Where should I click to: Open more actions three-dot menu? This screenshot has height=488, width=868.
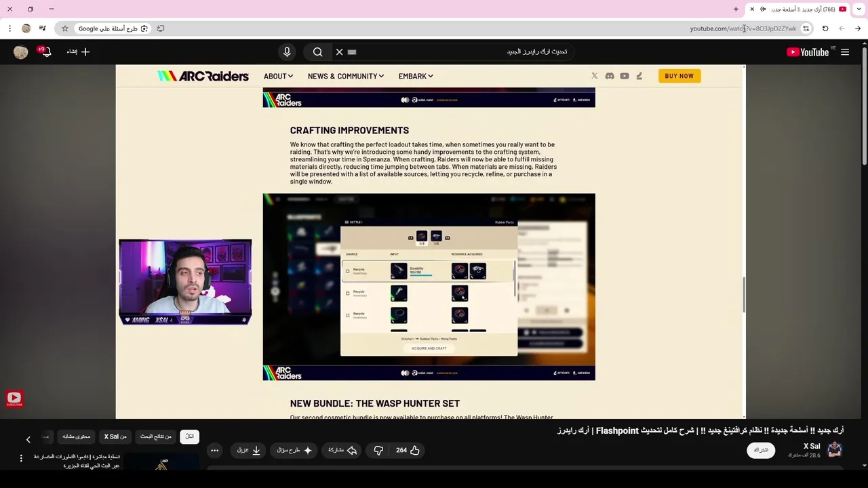click(x=214, y=450)
